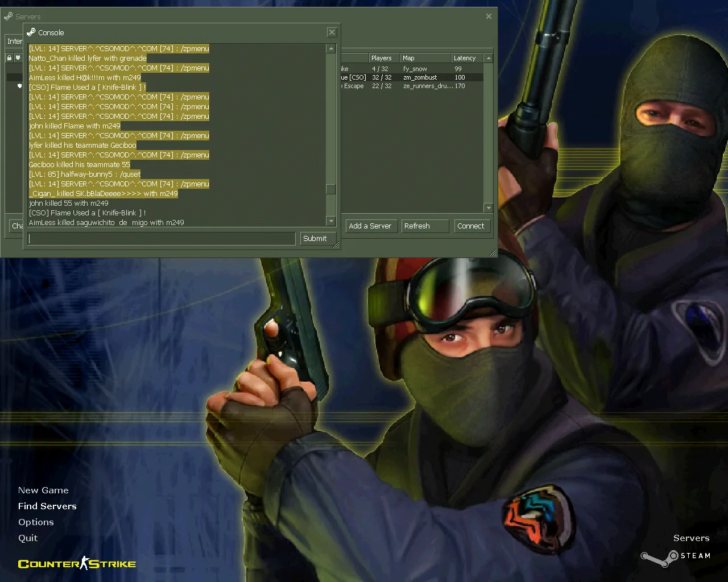This screenshot has height=582, width=728.
Task: Select the fy_snow server map cell
Action: (415, 69)
